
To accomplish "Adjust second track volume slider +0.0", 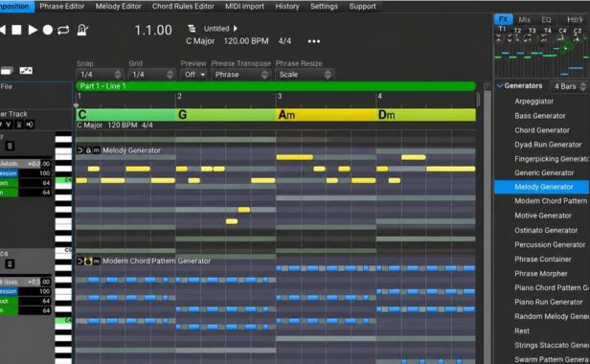I will tap(25, 282).
